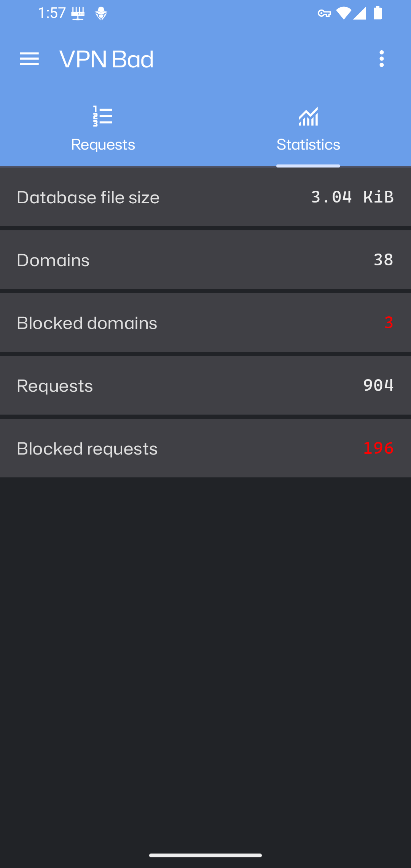This screenshot has width=411, height=868.
Task: Tap the battery icon in status bar
Action: point(378,13)
